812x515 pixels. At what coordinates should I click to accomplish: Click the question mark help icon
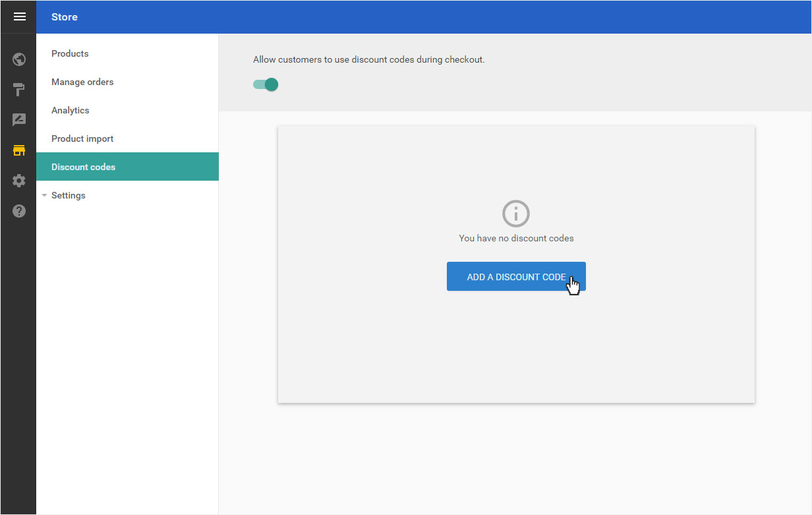[x=19, y=211]
